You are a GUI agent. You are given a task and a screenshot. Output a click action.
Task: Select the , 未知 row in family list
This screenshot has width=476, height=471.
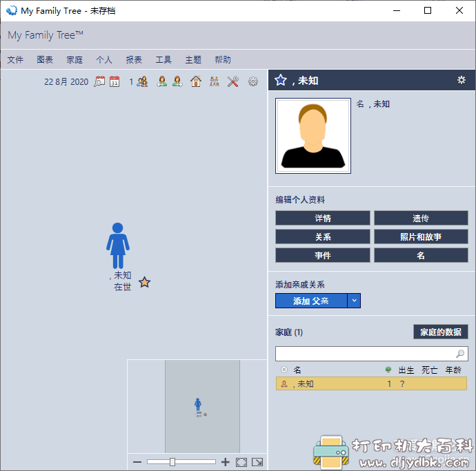point(371,383)
